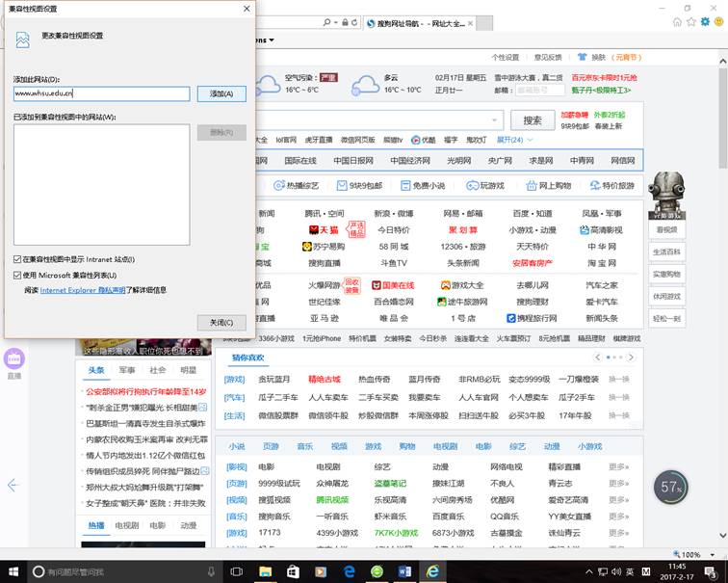The image size is (728, 583).
Task: Click the 关闭(C) button in dialog
Action: [221, 322]
